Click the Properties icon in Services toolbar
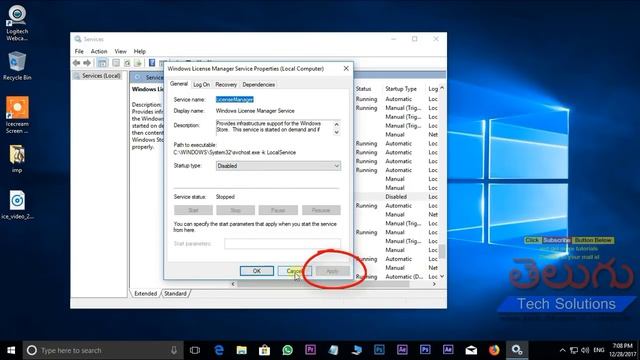640x360 pixels. 116,63
